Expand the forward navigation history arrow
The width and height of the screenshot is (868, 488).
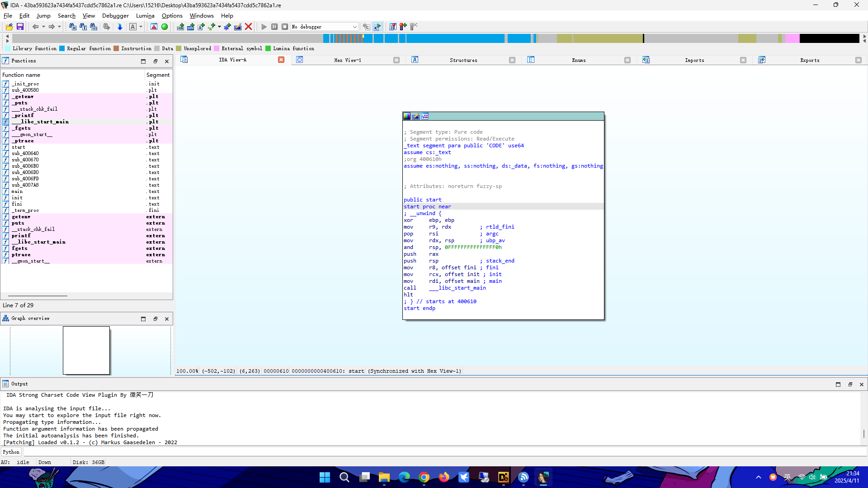(x=59, y=27)
